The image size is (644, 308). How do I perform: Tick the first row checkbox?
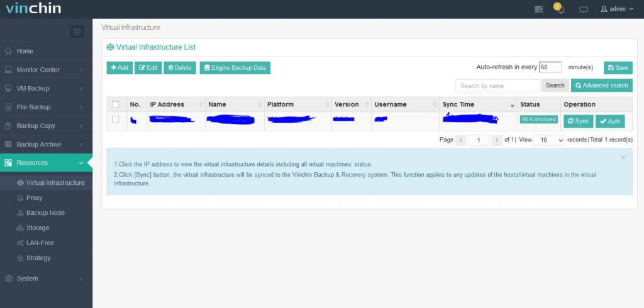coord(116,119)
